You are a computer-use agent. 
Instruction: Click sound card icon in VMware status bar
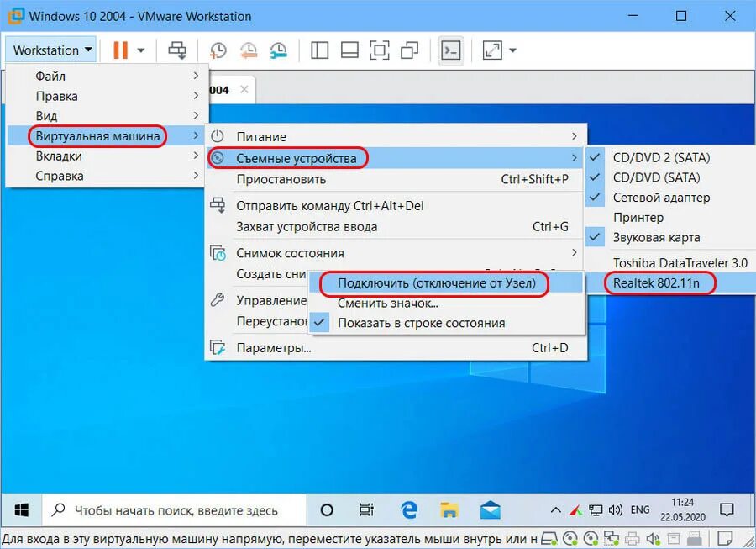653,538
